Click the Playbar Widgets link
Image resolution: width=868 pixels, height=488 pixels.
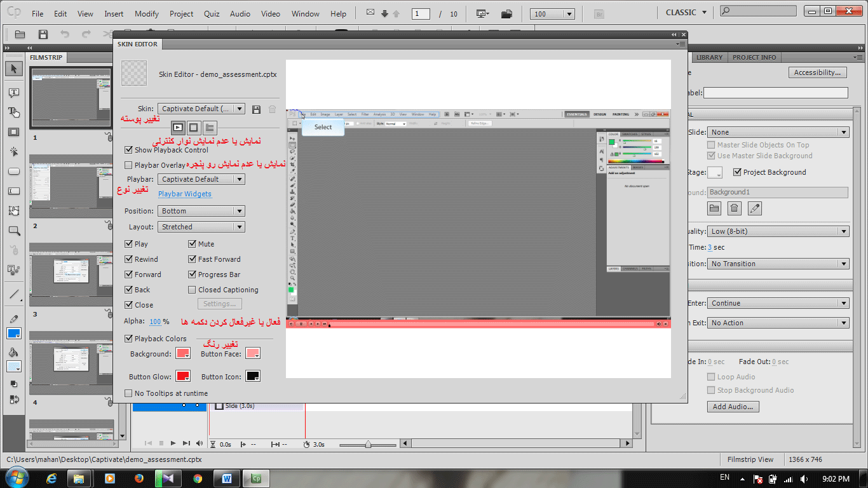click(x=185, y=194)
